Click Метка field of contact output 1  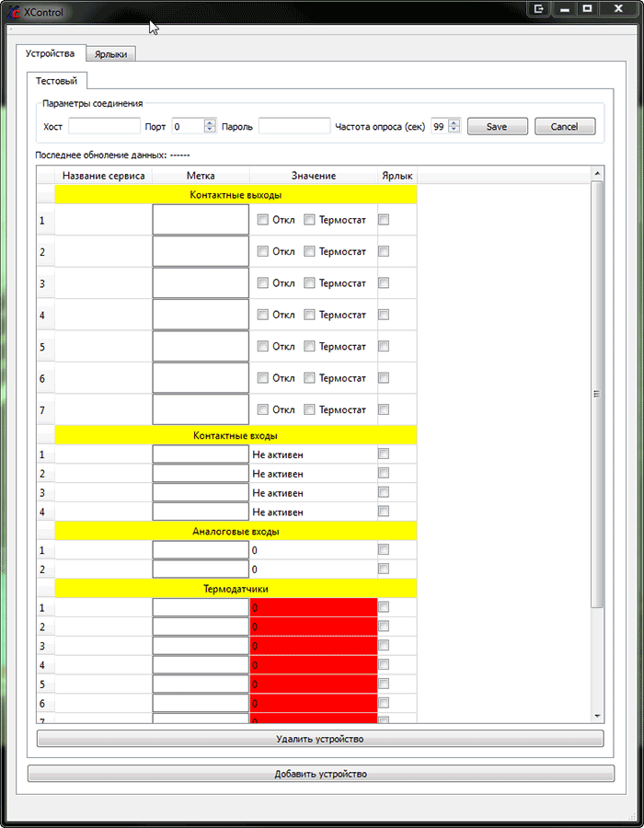201,220
